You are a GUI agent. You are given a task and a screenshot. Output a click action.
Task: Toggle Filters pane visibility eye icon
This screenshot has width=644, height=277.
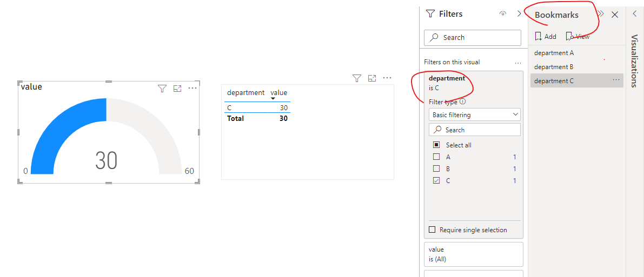[503, 13]
